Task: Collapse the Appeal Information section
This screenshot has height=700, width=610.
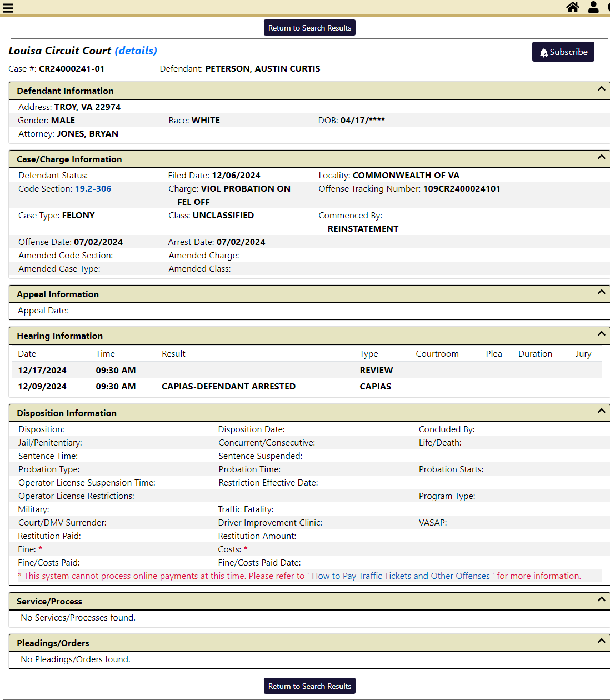Action: [601, 292]
